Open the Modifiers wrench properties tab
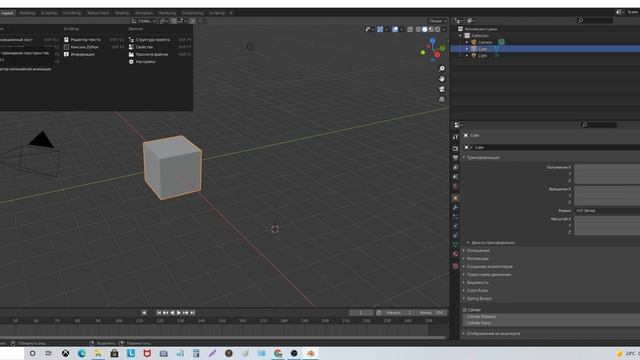Image resolution: width=640 pixels, height=360 pixels. point(456,207)
